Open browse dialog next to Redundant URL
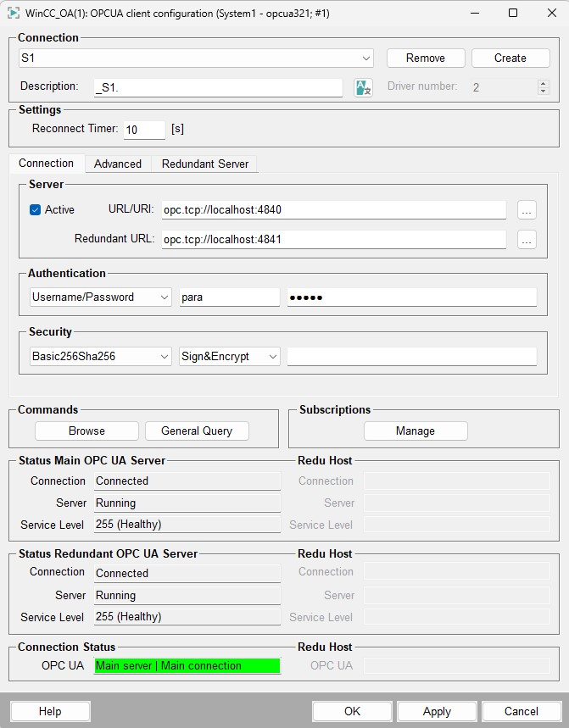 click(x=527, y=240)
